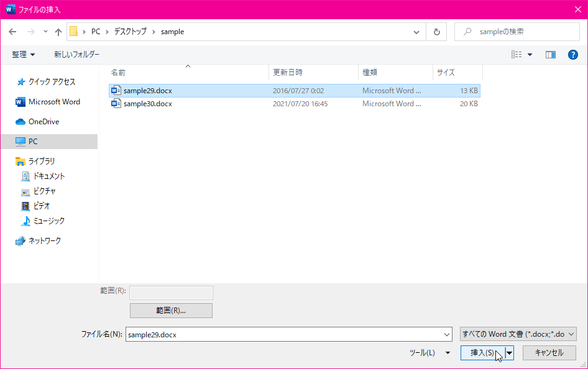Image resolution: width=588 pixels, height=369 pixels.
Task: Click the Word document icon beside sample30.docx
Action: (x=116, y=104)
